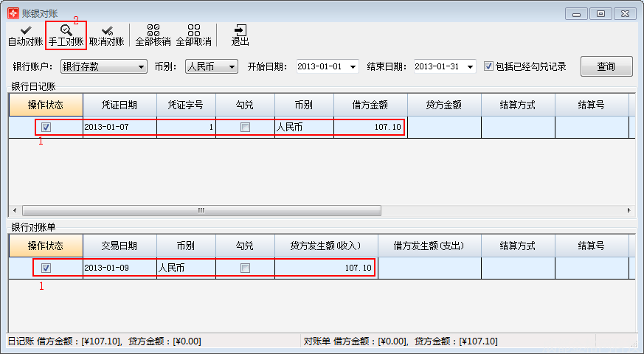Click the 查询 query button
The image size is (644, 354).
(x=606, y=66)
